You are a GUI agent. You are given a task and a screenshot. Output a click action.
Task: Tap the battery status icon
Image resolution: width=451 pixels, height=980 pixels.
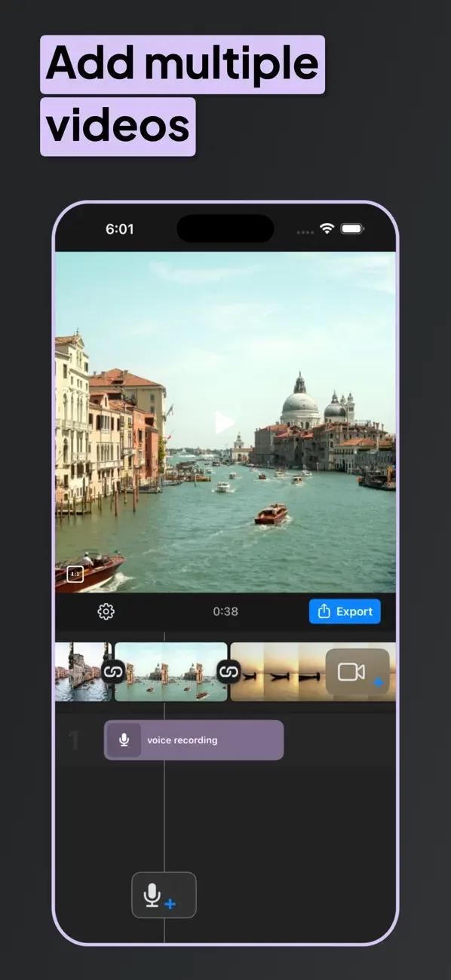[x=352, y=228]
